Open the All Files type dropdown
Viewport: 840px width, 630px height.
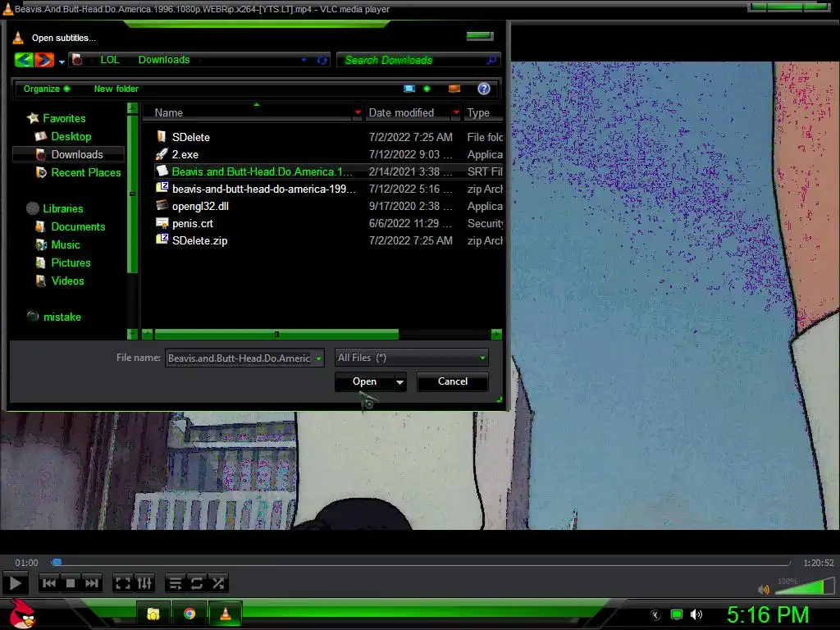click(x=412, y=358)
